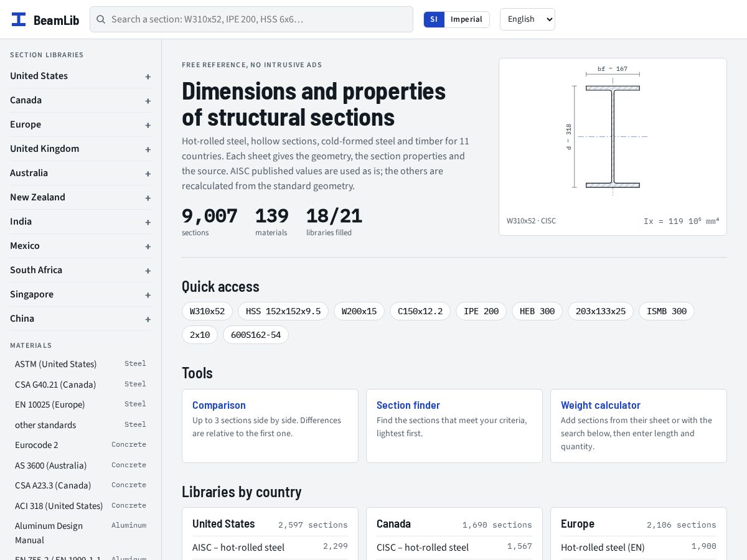
Task: Expand the Singapore library
Action: coord(81,294)
